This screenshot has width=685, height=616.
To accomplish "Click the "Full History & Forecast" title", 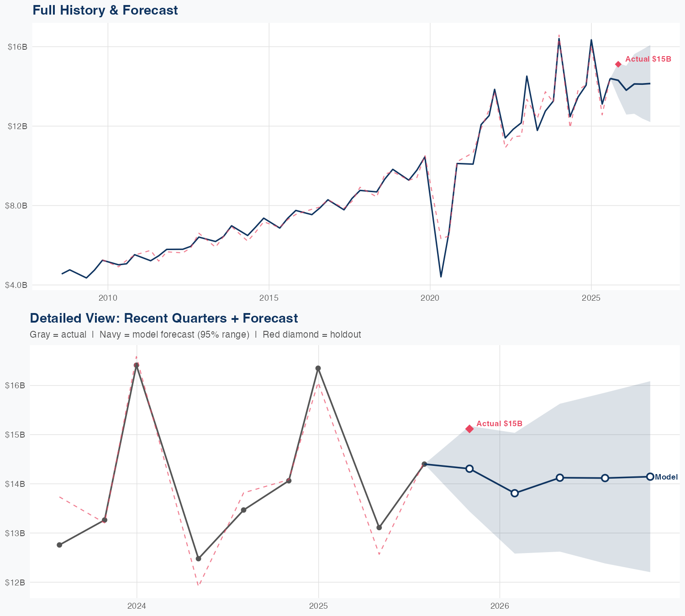I will tap(105, 10).
